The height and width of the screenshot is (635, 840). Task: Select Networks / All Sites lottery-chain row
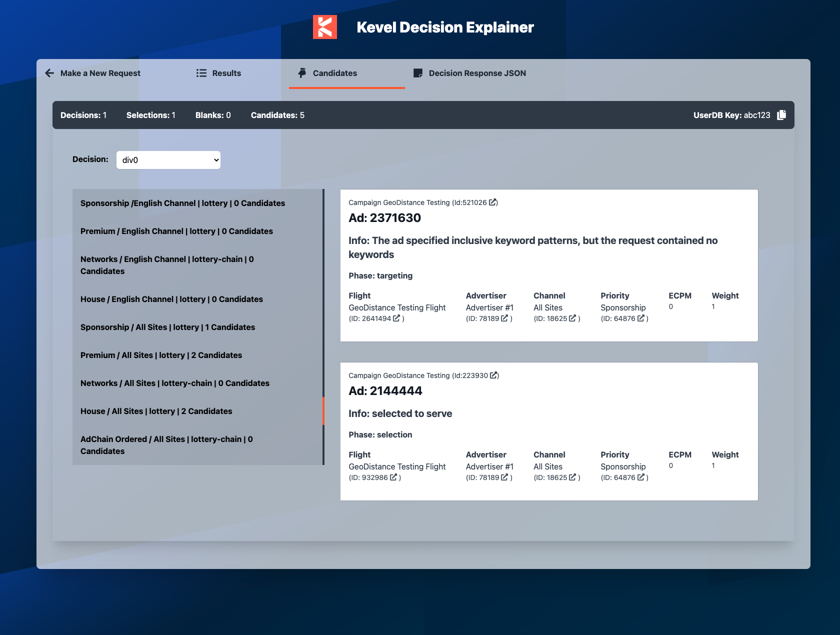[197, 383]
